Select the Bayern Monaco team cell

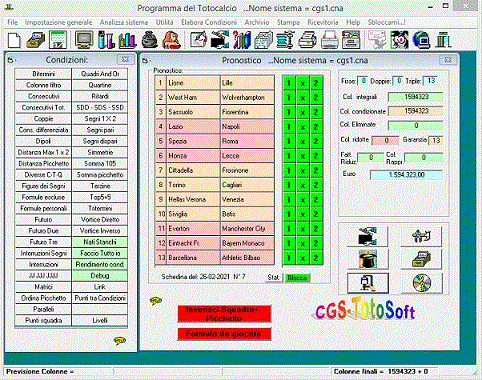click(x=247, y=243)
